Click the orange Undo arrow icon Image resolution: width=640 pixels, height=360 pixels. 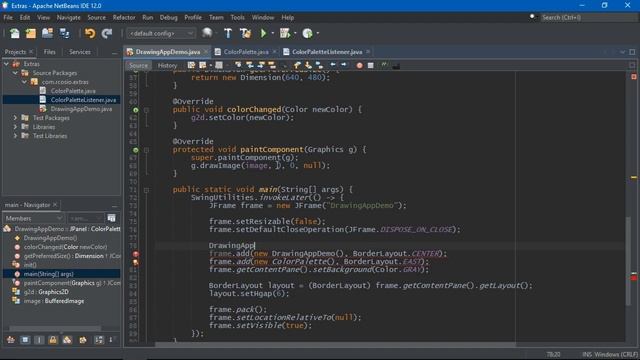[x=90, y=33]
